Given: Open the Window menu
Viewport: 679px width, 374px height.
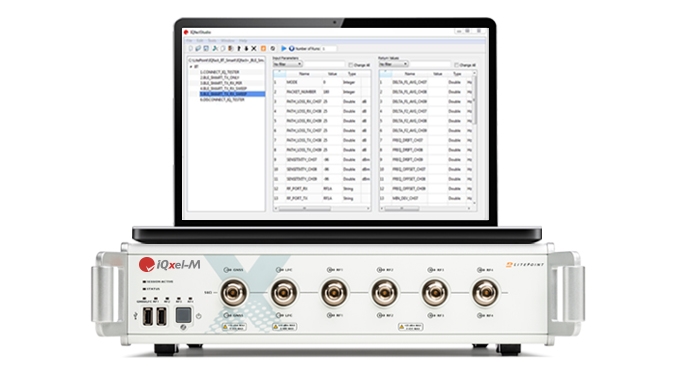Looking at the screenshot, I should tap(227, 41).
